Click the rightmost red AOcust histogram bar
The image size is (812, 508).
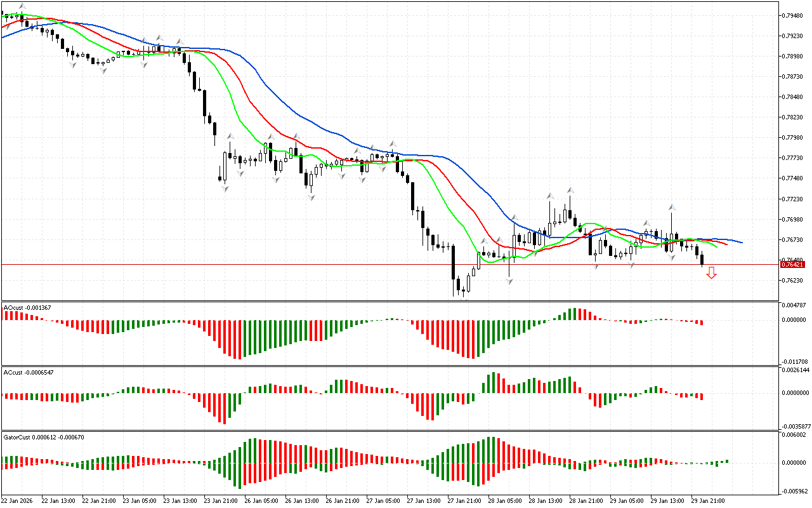[702, 323]
